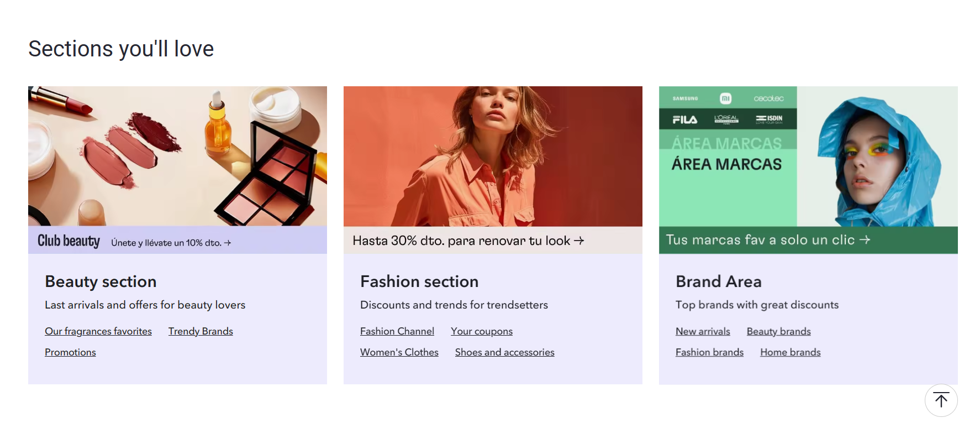The image size is (980, 428).
Task: Open the Club beauty banner image
Action: [177, 156]
